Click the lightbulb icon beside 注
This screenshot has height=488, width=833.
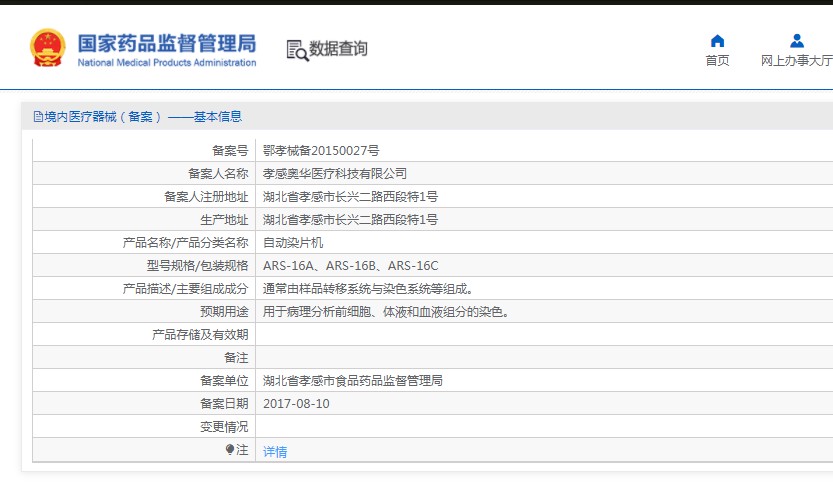coord(230,450)
